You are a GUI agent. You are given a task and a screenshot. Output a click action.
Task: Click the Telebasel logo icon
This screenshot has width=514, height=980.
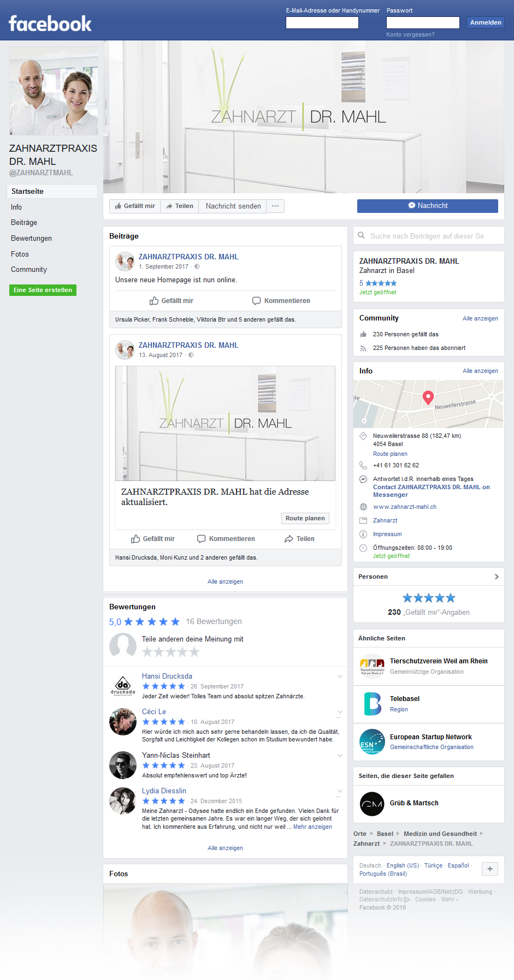coord(372,704)
